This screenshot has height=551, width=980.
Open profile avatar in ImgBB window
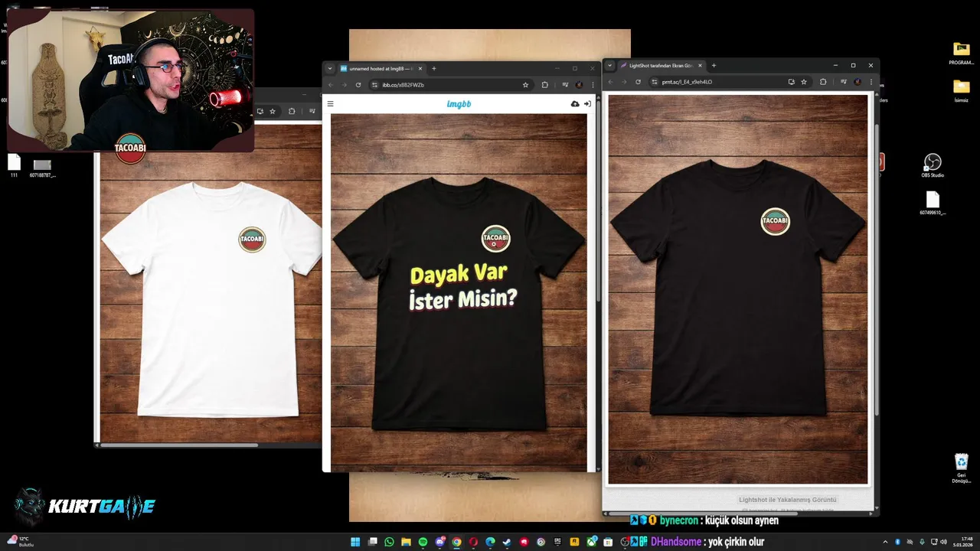coord(579,85)
